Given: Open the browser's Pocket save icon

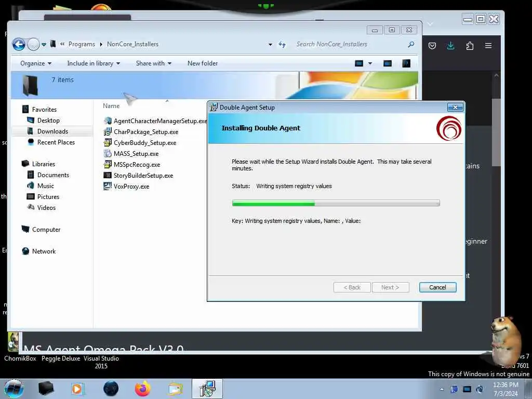Looking at the screenshot, I should click(x=432, y=46).
